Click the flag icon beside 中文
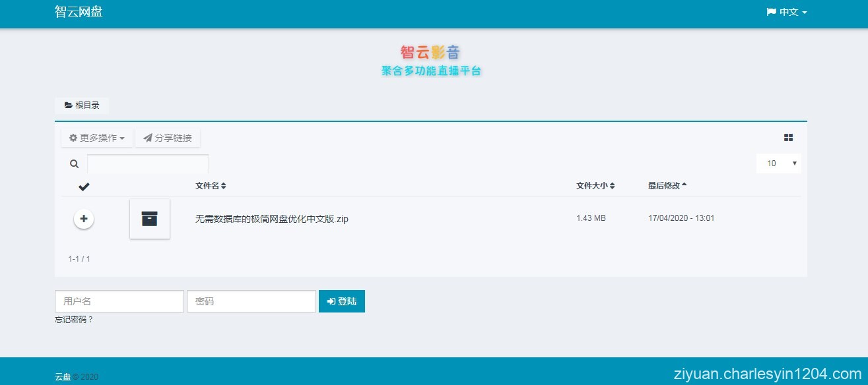The height and width of the screenshot is (385, 868). pos(770,11)
